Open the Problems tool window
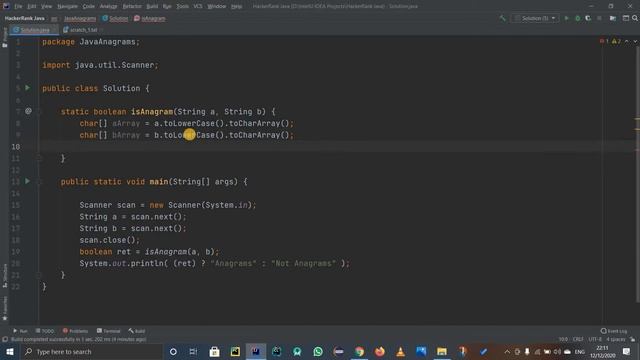The image size is (640, 360). tap(75, 331)
